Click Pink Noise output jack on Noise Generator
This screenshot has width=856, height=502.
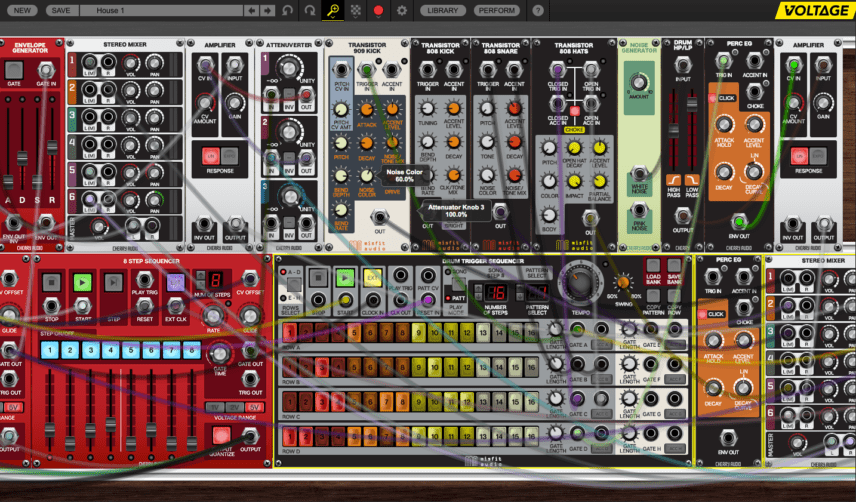(x=639, y=210)
